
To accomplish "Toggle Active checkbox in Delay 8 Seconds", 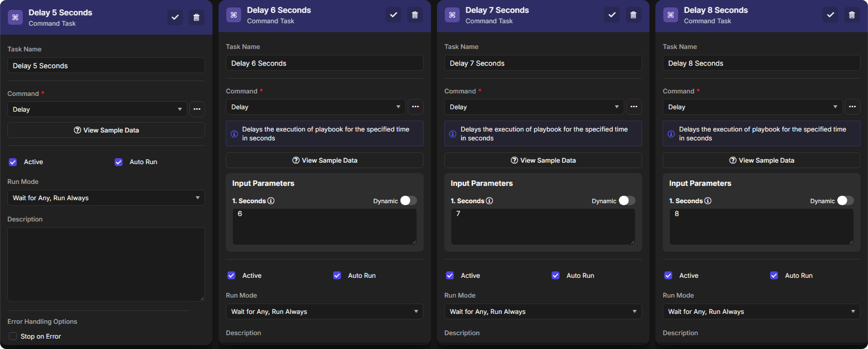I will (668, 275).
